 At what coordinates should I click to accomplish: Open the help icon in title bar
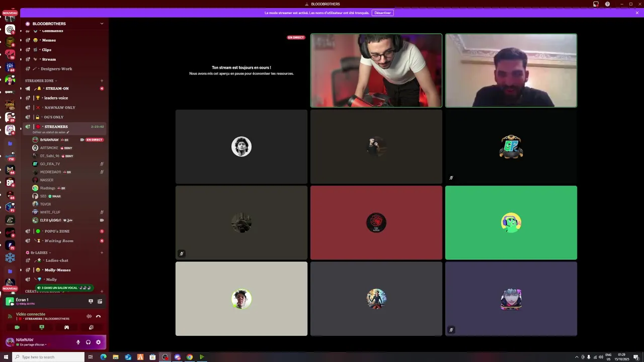click(607, 4)
